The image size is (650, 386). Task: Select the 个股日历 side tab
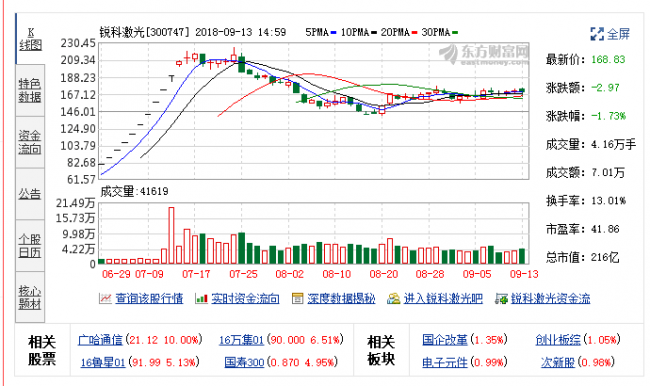click(x=30, y=246)
